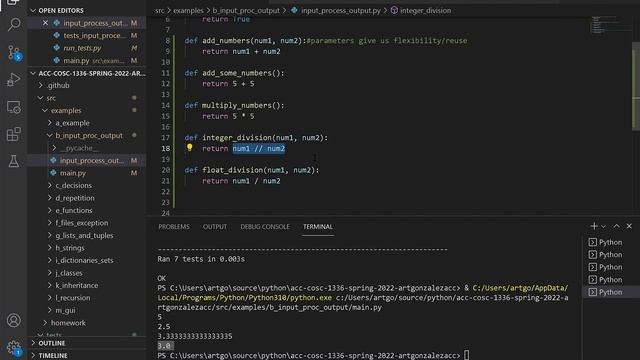Viewport: 640px width, 360px height.
Task: Open Source Control view with badge
Action: click(x=14, y=52)
